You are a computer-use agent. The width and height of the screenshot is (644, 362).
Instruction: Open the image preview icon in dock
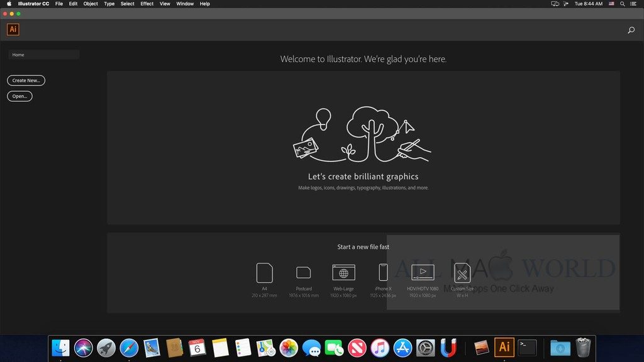click(x=481, y=348)
